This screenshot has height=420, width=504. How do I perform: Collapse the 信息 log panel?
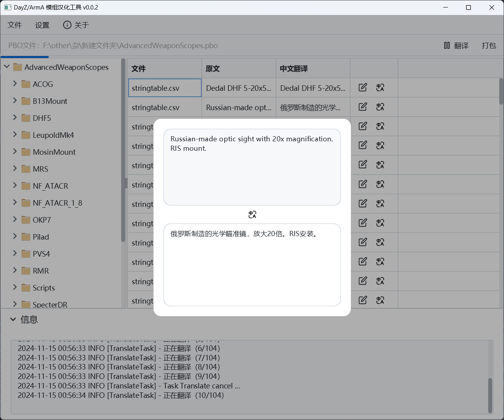[x=13, y=319]
